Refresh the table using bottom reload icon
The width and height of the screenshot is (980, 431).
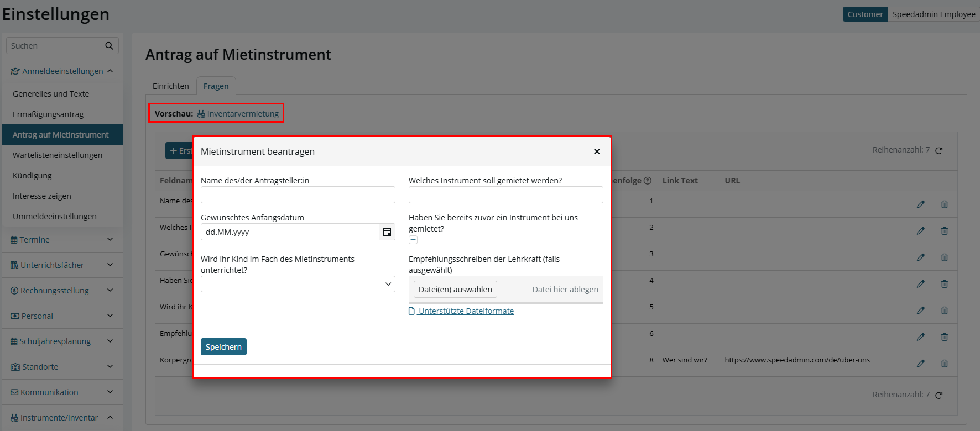(939, 395)
